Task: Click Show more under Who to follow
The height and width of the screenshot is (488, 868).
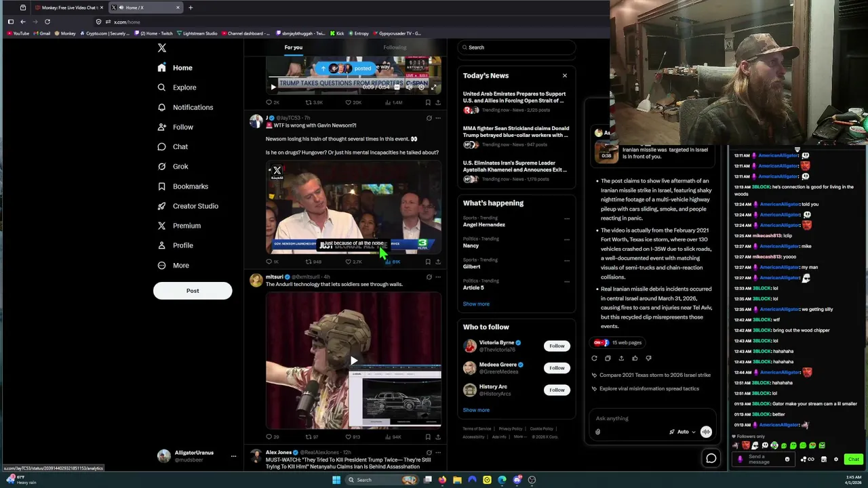Action: (476, 410)
